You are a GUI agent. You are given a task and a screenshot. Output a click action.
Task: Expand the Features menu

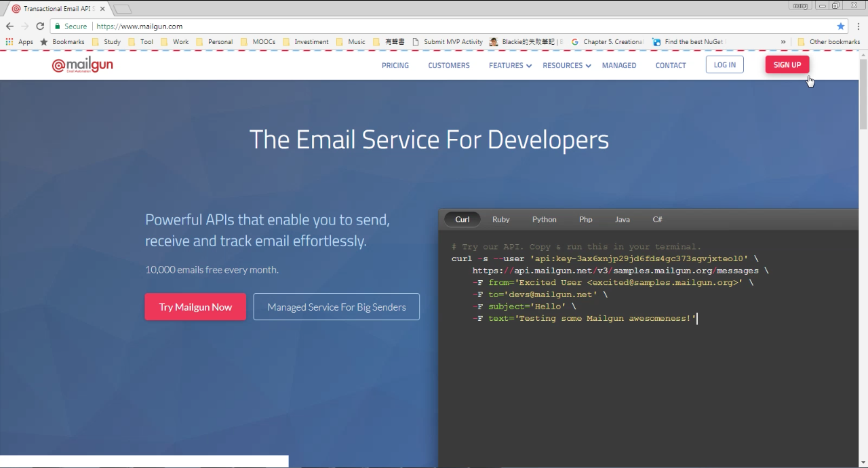pyautogui.click(x=510, y=65)
